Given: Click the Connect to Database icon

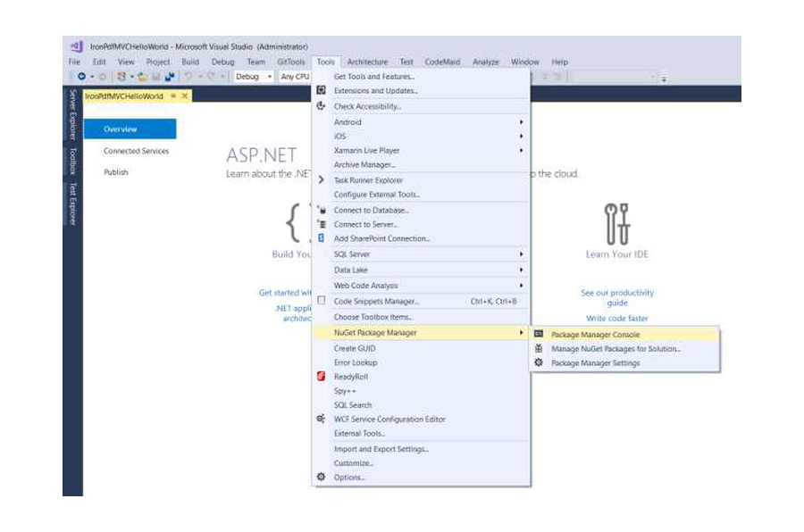Looking at the screenshot, I should pyautogui.click(x=322, y=210).
